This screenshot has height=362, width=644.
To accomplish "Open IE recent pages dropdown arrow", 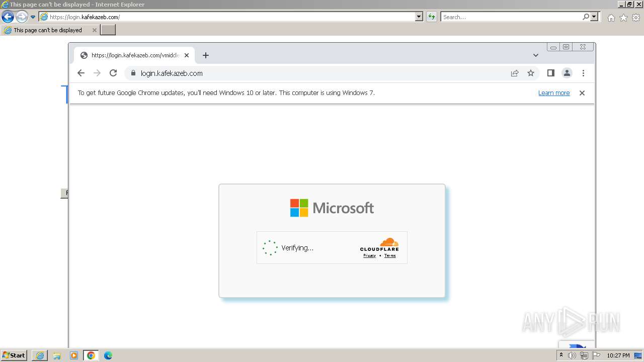I will tap(33, 17).
